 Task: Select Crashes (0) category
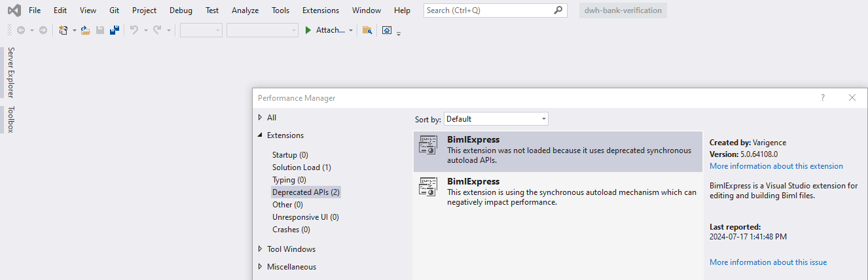pos(291,230)
